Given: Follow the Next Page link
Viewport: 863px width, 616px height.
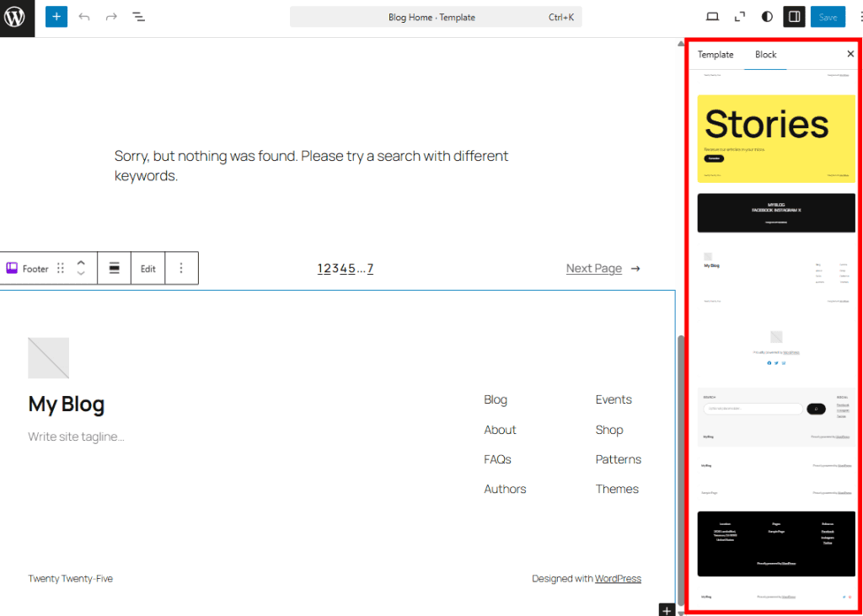Looking at the screenshot, I should point(594,268).
